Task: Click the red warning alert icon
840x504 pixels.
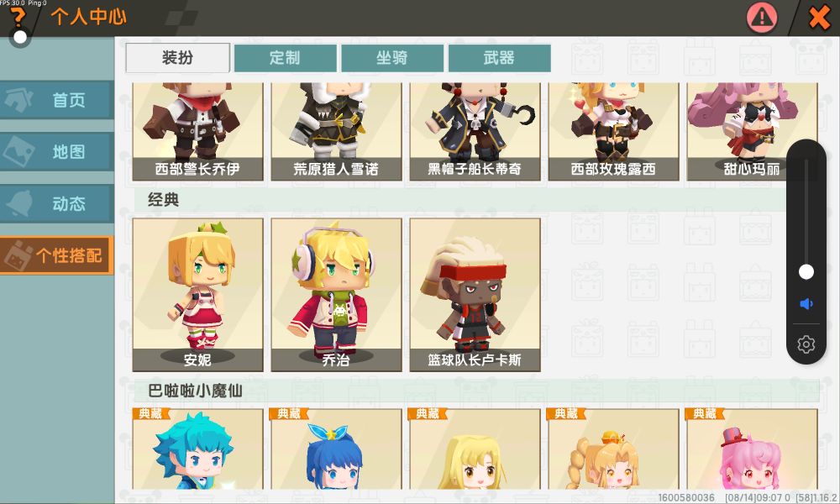Action: point(762,18)
